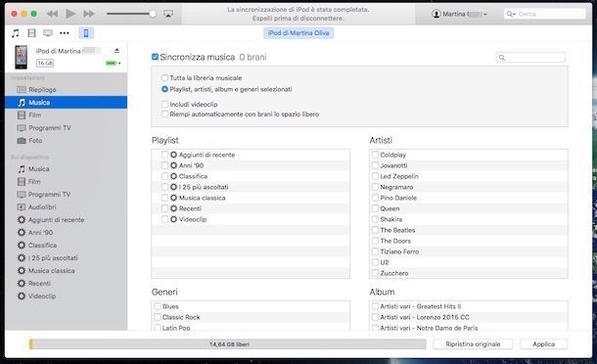Click the Ripristina originale button
This screenshot has width=597, height=364.
473,344
